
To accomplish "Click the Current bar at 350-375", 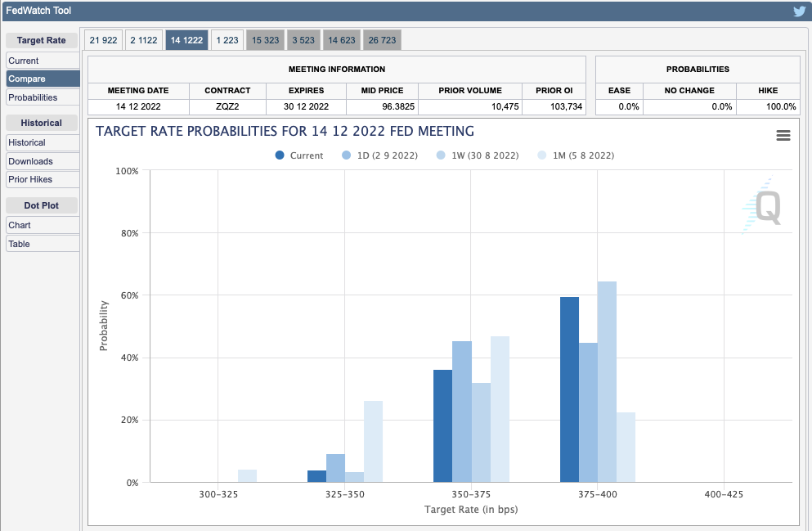I will coord(442,425).
